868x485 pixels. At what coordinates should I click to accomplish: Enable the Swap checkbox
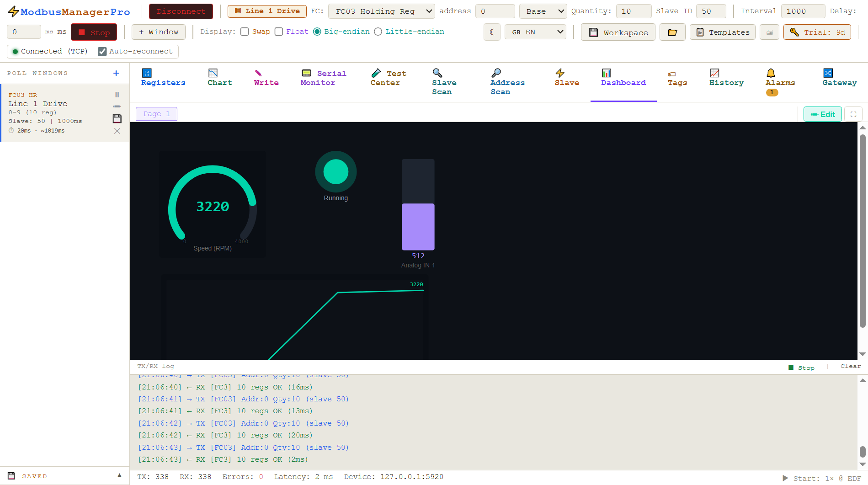point(245,32)
